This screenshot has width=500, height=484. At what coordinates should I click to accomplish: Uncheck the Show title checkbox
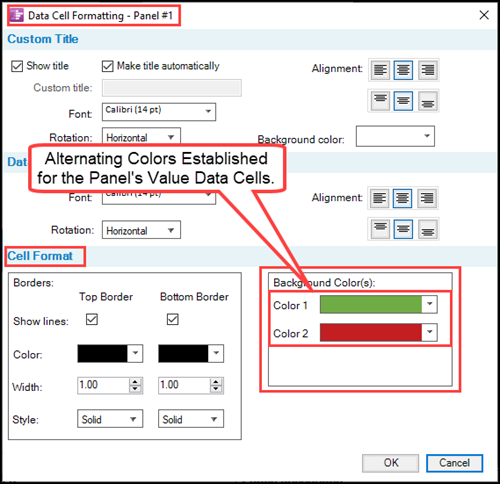point(17,66)
